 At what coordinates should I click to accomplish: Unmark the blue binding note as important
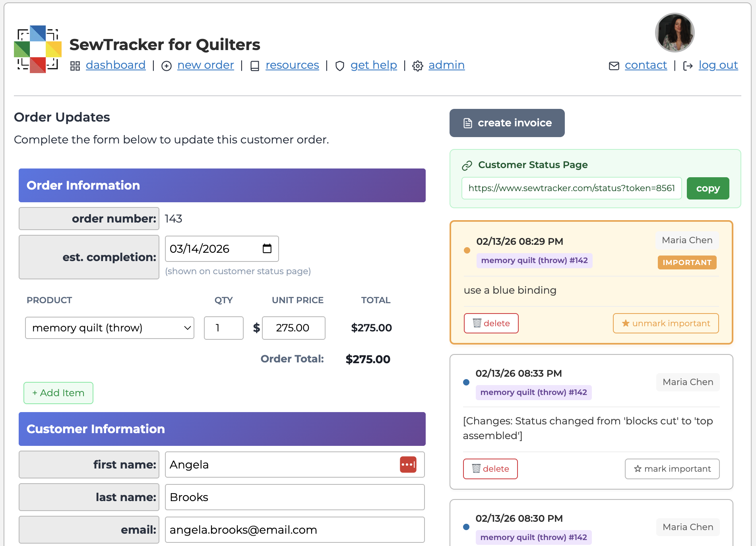(665, 323)
